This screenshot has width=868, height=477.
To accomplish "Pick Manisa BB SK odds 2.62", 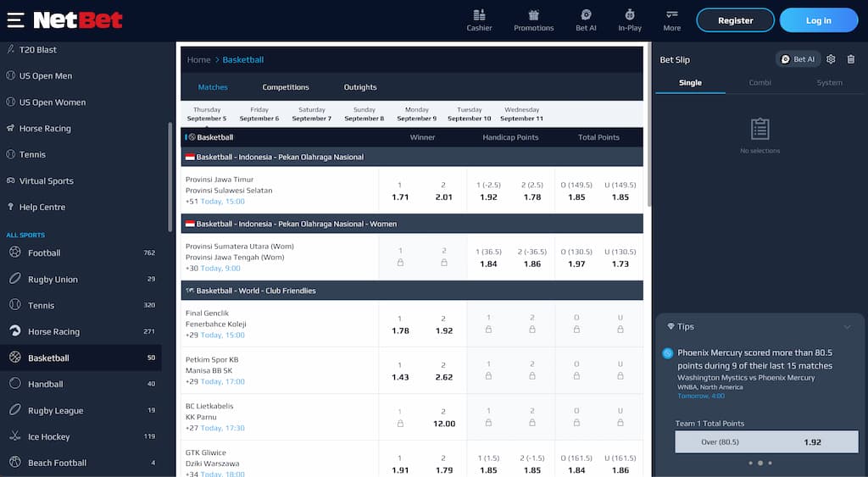I will 444,371.
